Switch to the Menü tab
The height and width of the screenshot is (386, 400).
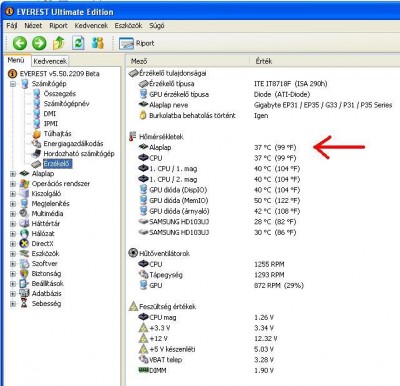point(16,60)
